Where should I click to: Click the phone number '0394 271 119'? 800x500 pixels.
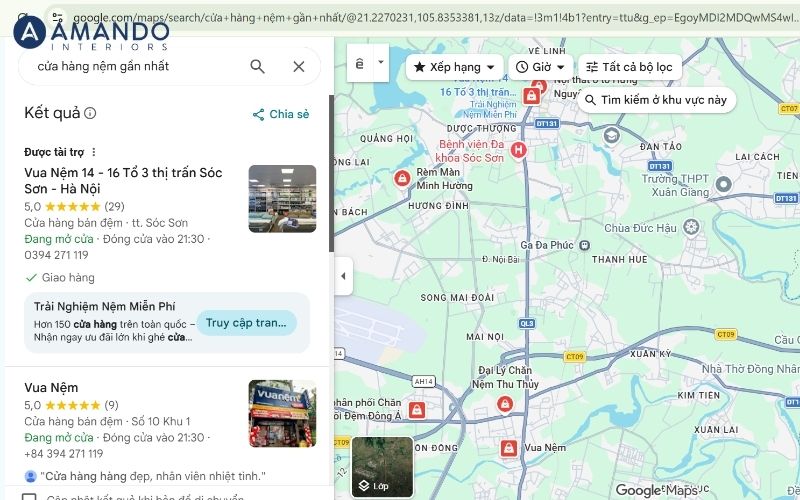tap(56, 255)
